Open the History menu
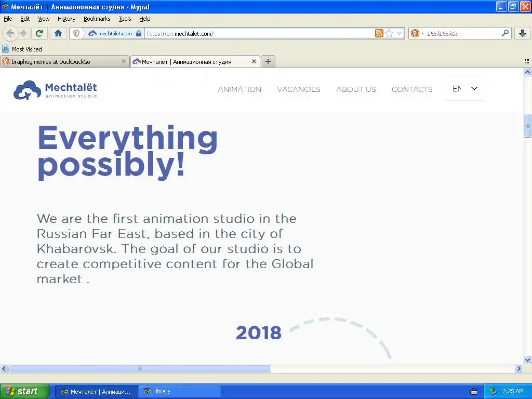This screenshot has height=399, width=532. pos(66,19)
